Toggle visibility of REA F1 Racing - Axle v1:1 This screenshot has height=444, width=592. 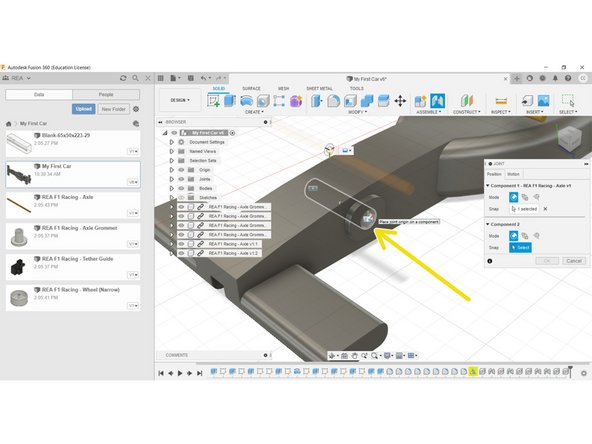pyautogui.click(x=182, y=244)
